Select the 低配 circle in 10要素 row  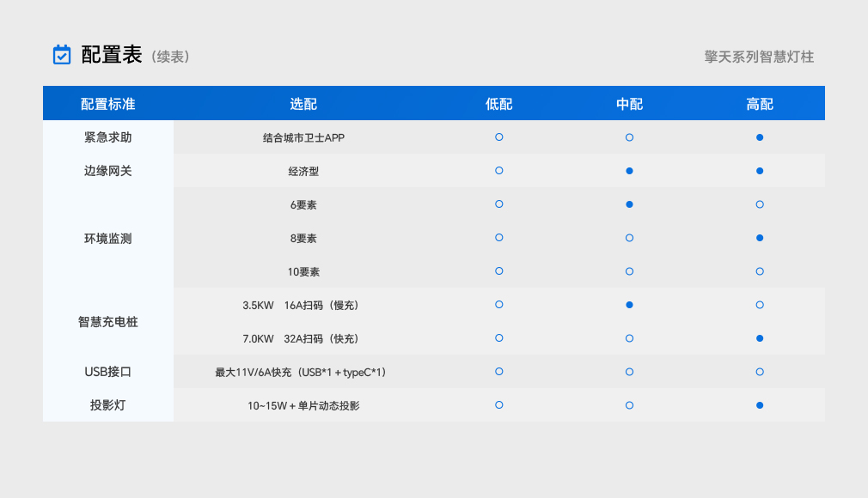pos(498,271)
